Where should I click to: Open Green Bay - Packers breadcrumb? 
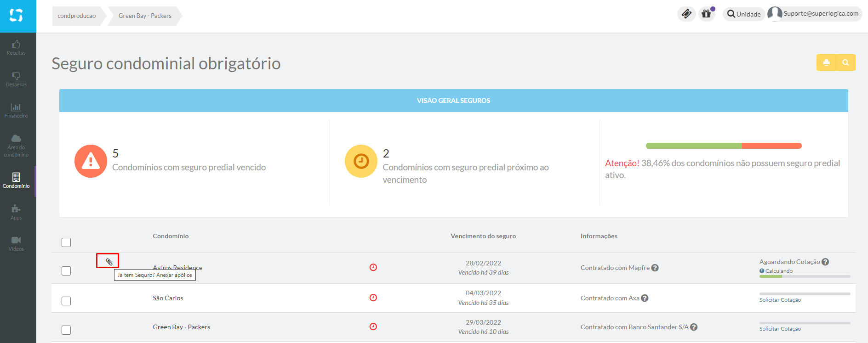145,16
